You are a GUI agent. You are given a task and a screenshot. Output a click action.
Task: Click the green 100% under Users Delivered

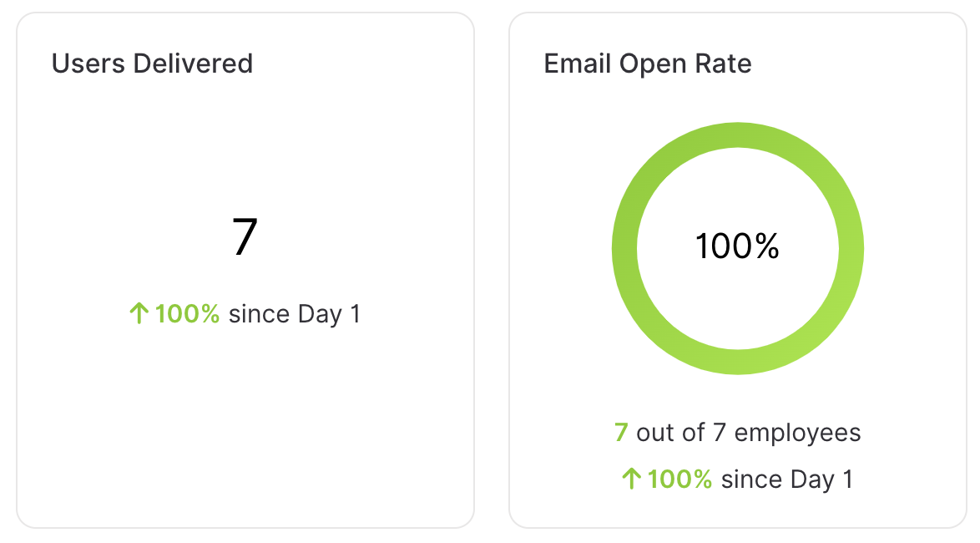pyautogui.click(x=187, y=314)
